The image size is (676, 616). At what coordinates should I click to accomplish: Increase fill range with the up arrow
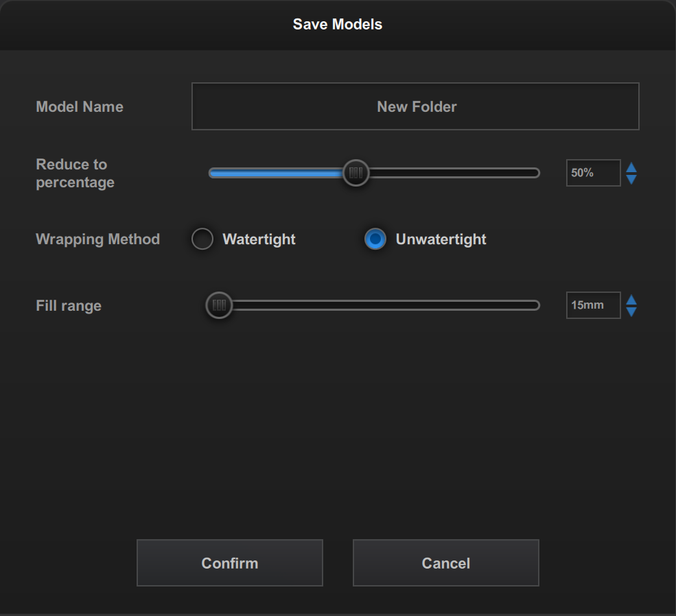[x=631, y=300]
